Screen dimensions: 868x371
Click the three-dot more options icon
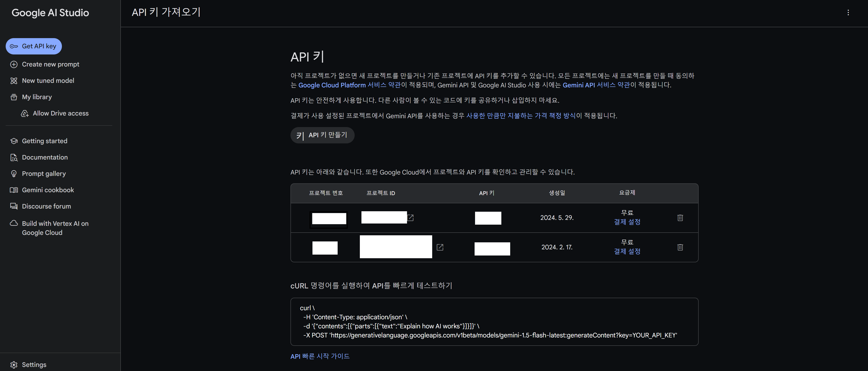click(848, 13)
